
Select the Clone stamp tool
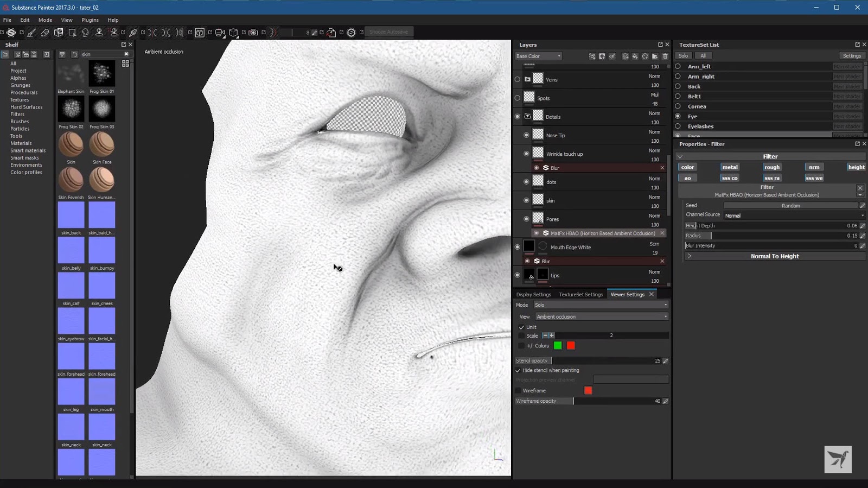coord(99,33)
